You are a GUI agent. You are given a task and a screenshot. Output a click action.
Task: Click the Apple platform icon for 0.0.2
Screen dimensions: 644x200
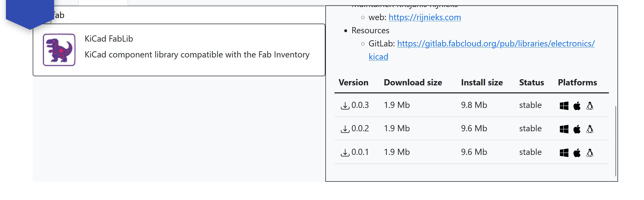577,129
